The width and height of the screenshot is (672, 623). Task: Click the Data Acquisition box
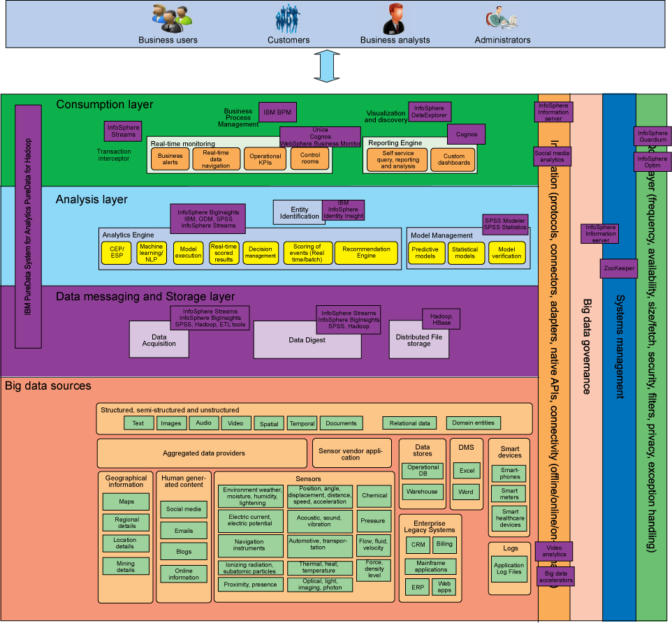(x=159, y=340)
